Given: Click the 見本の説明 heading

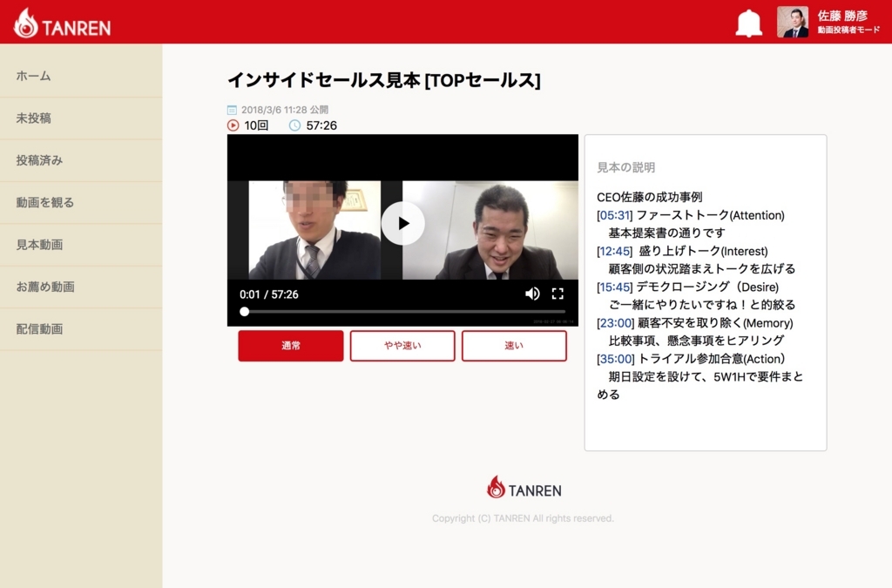Looking at the screenshot, I should coord(625,168).
